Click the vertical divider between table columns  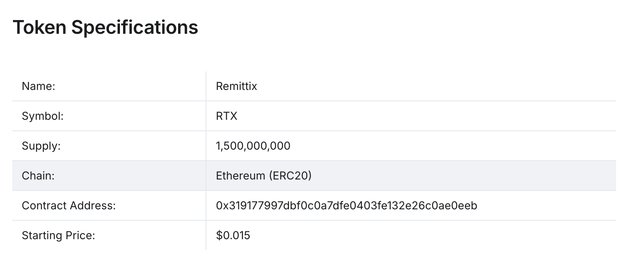point(206,161)
